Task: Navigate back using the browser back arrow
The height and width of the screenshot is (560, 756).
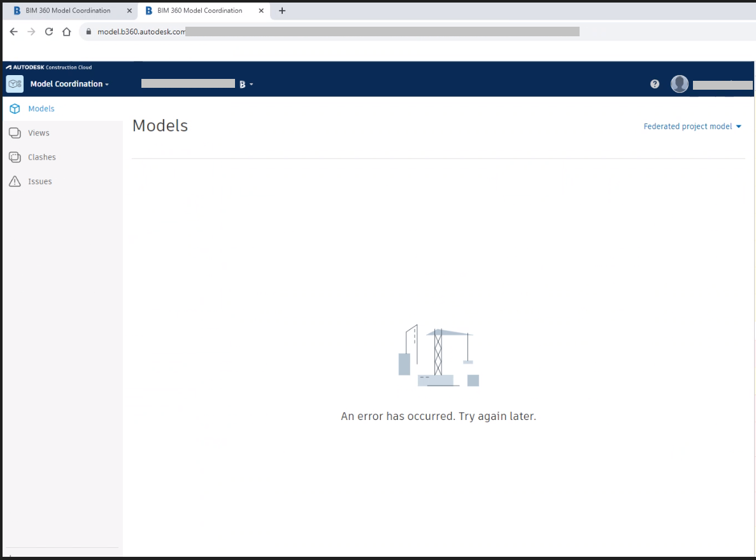Action: pyautogui.click(x=13, y=31)
